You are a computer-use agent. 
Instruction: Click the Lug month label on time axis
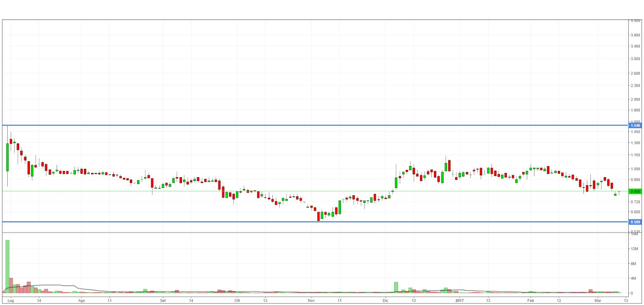[x=11, y=301]
